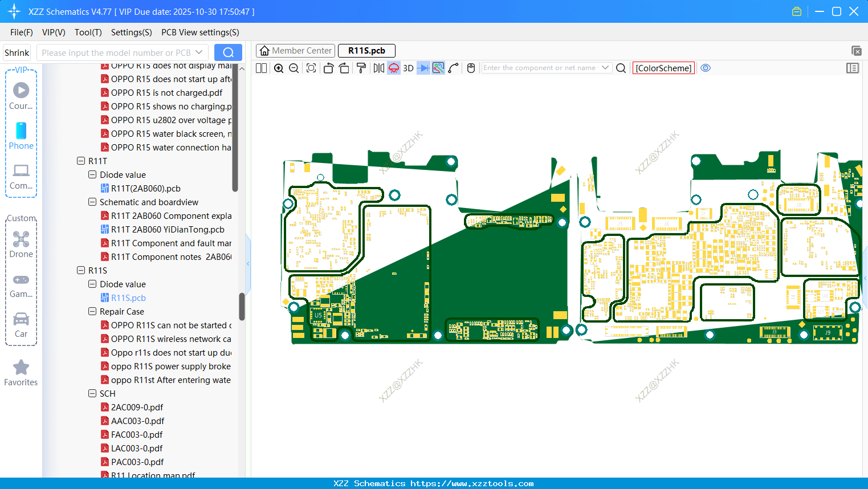Screen dimensions: 868x489
Task: Switch to the R11S.pcb tab
Action: tap(366, 51)
